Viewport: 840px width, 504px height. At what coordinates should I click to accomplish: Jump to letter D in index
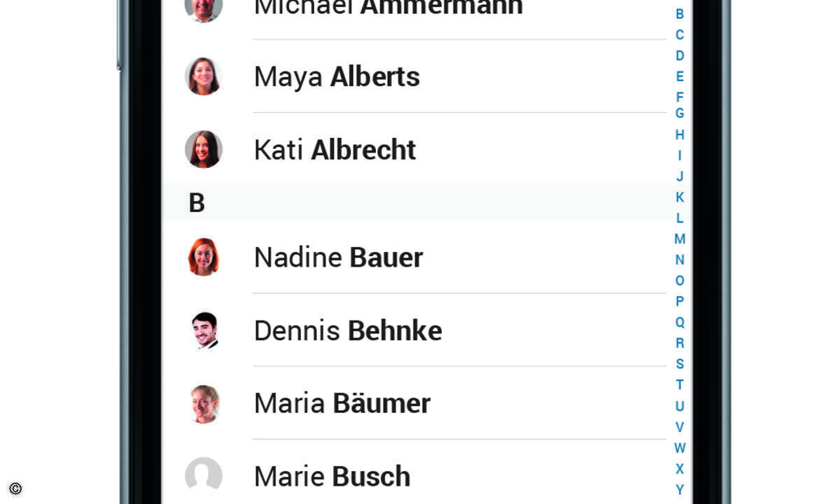(680, 55)
